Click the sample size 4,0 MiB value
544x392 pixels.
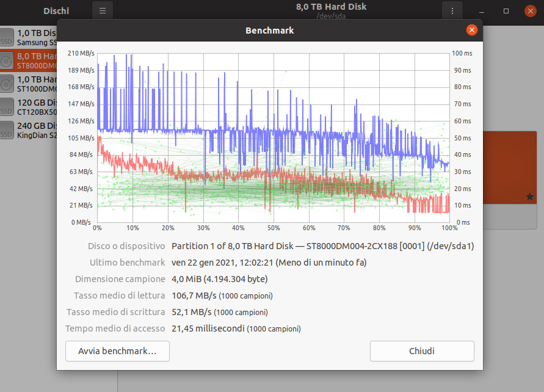tap(220, 279)
